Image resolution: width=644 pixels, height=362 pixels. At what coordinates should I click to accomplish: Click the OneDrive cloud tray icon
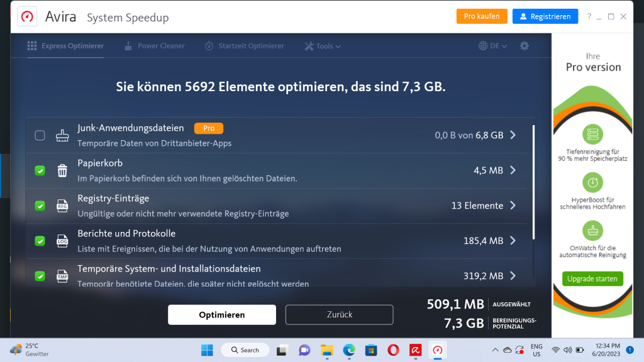click(x=508, y=350)
